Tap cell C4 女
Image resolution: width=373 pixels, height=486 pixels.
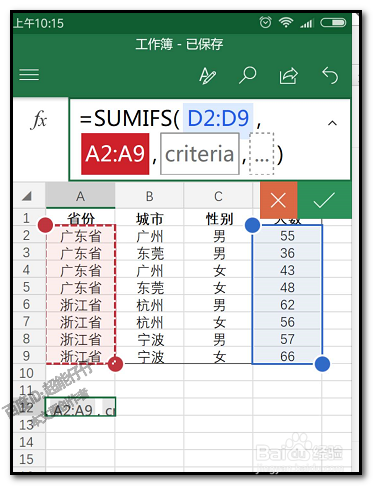pos(219,270)
